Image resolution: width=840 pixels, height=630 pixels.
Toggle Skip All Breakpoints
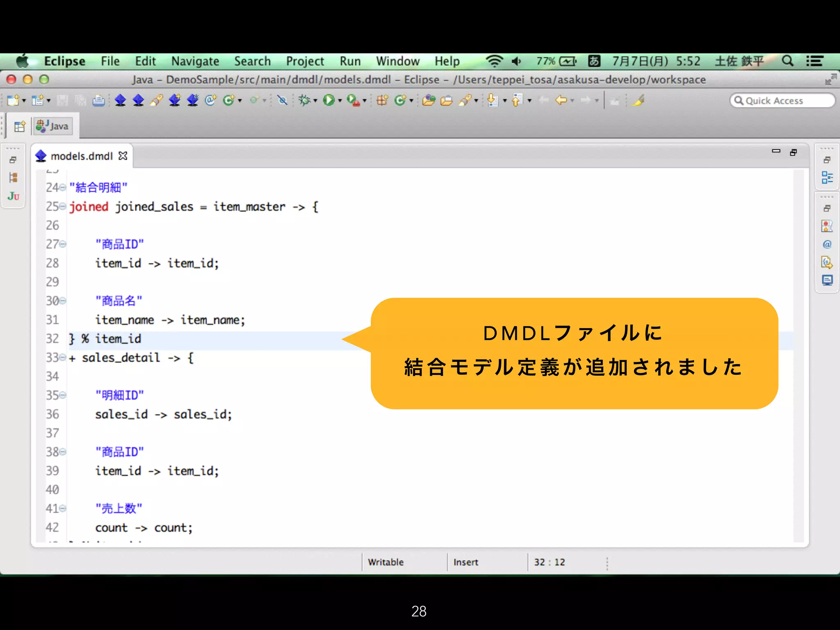282,100
